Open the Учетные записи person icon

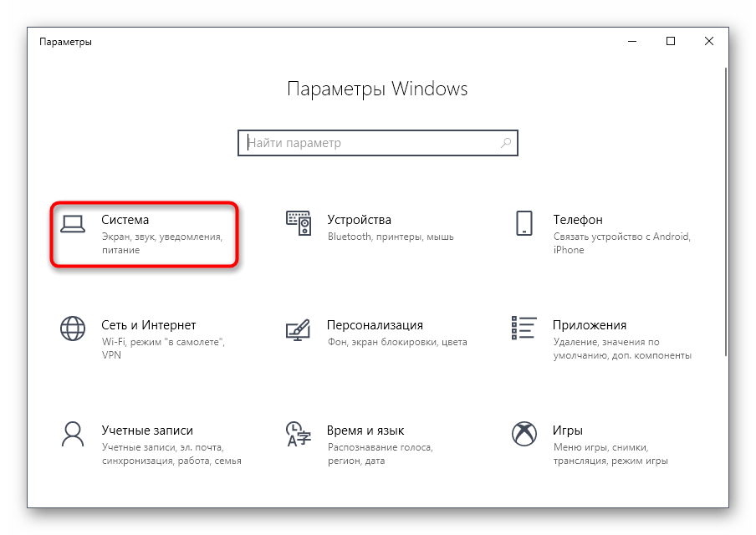pos(73,434)
